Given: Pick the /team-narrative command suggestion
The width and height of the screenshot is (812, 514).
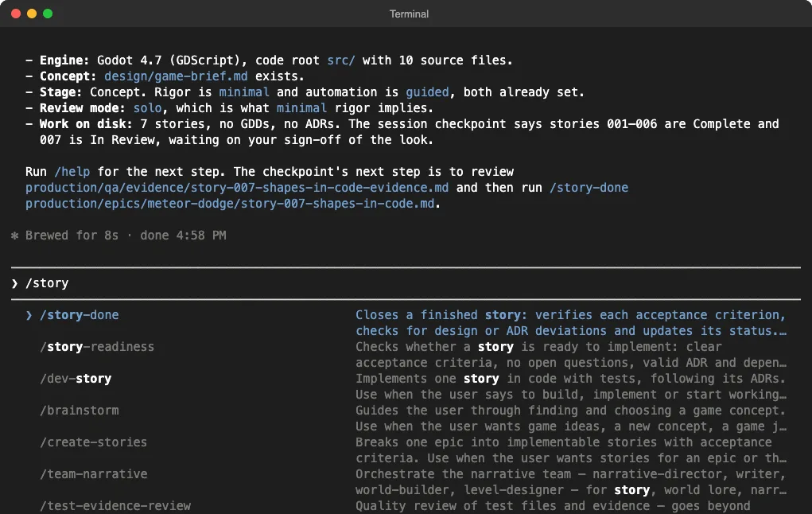Looking at the screenshot, I should (94, 474).
